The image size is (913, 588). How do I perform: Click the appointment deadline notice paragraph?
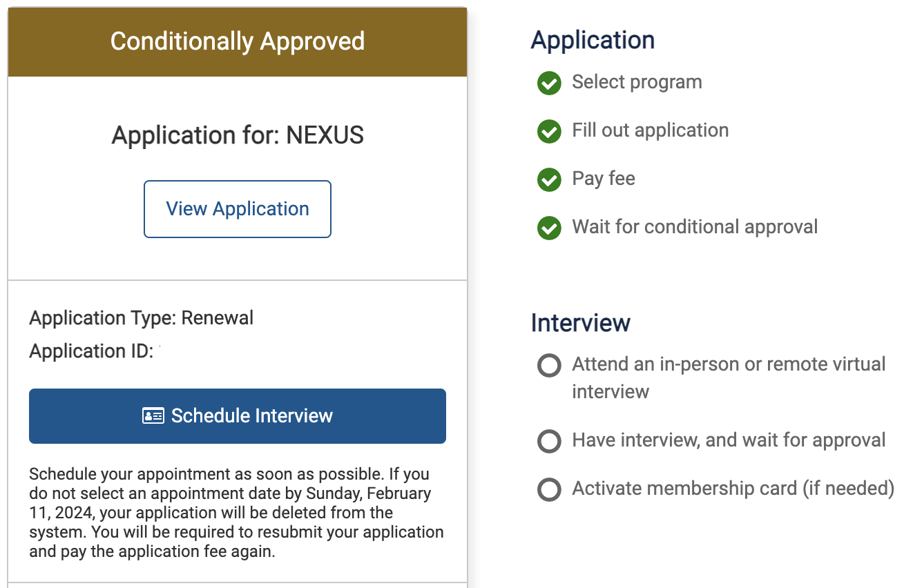[236, 513]
